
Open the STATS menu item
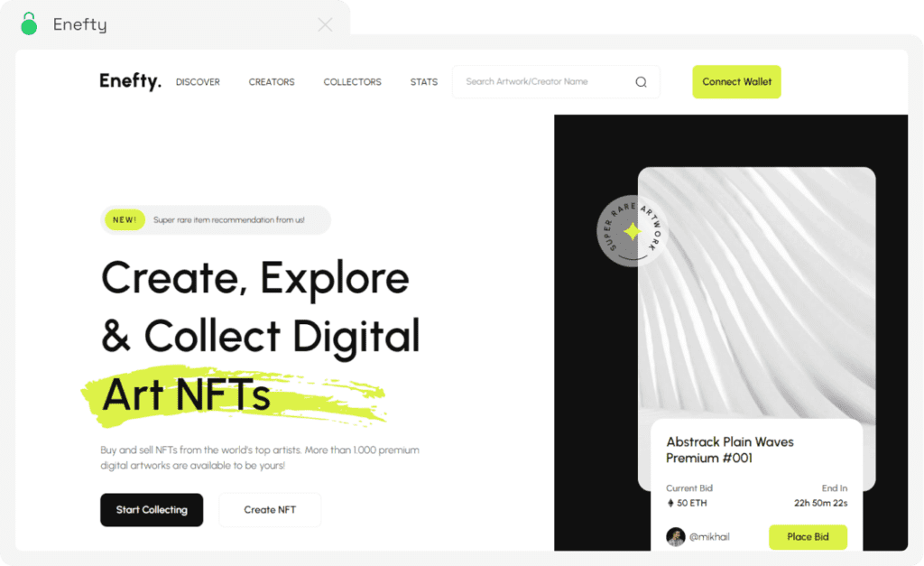[x=424, y=82]
